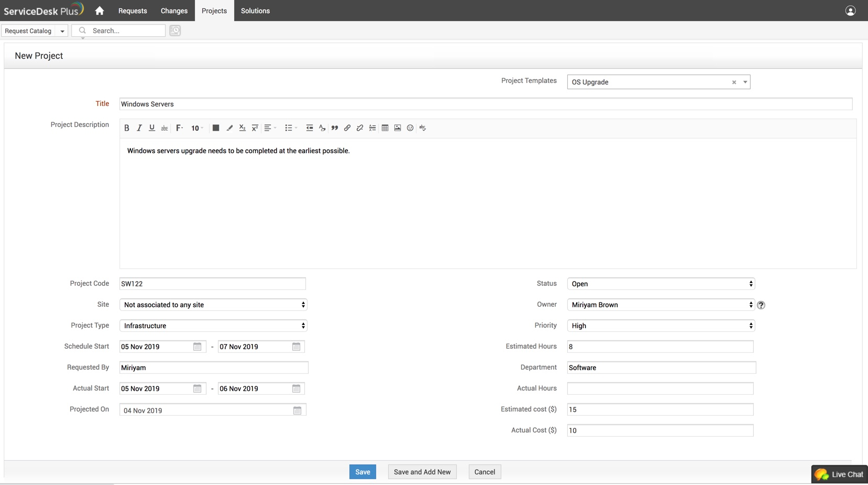
Task: Open the font color swatch
Action: [x=216, y=128]
